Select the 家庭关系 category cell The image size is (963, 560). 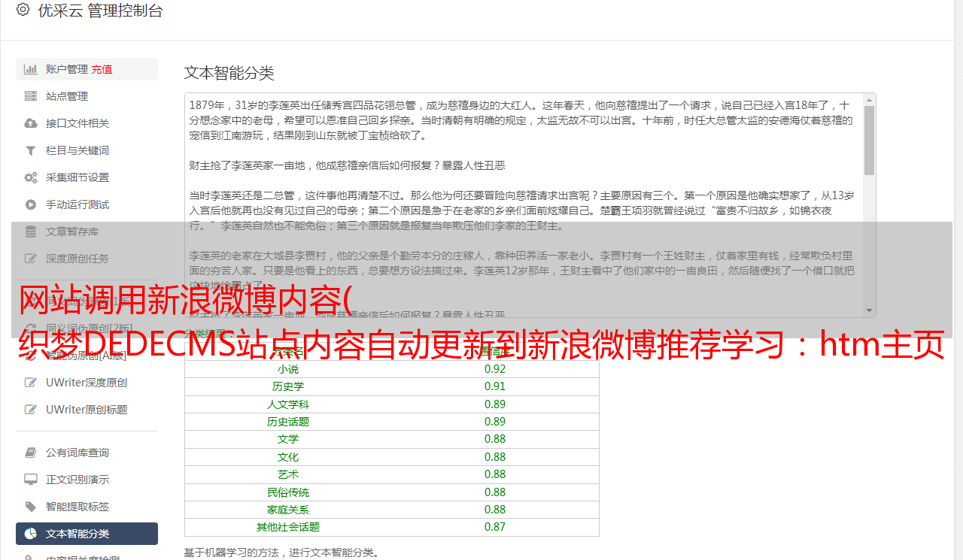pyautogui.click(x=288, y=510)
